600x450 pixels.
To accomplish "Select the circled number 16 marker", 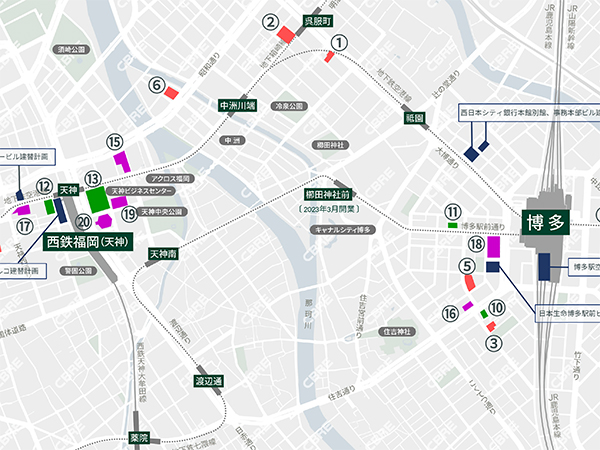I will 450,314.
